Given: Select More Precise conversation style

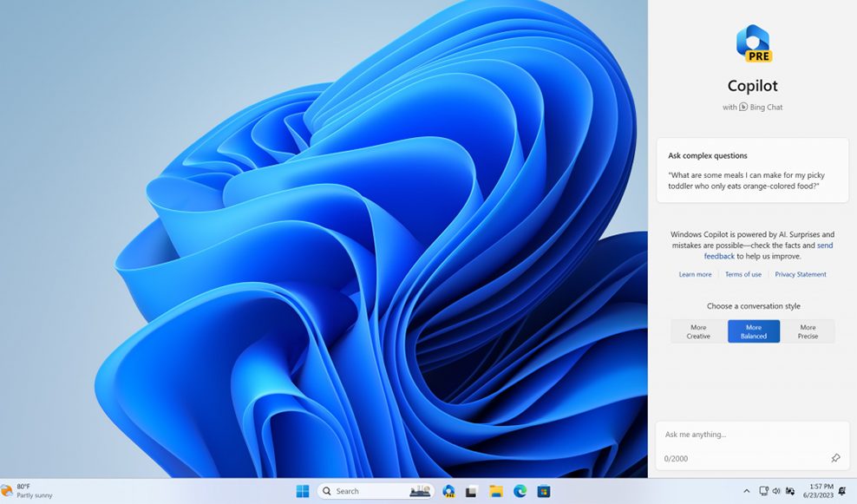Looking at the screenshot, I should click(x=808, y=331).
